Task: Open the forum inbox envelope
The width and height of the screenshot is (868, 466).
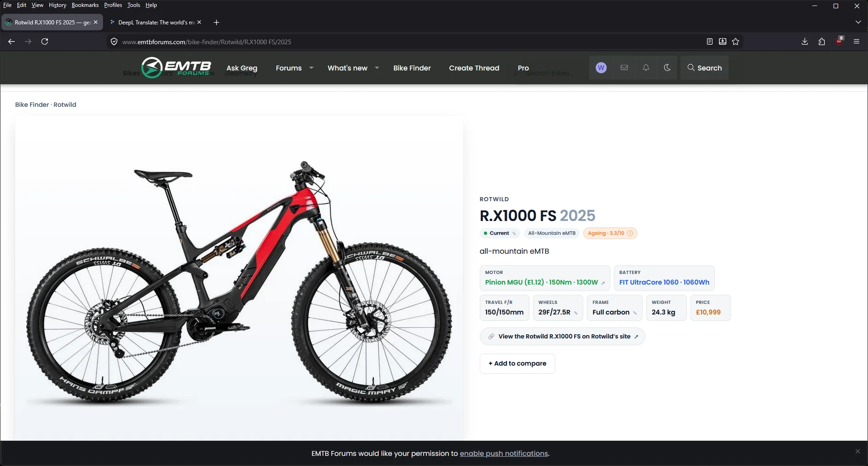Action: [x=624, y=68]
